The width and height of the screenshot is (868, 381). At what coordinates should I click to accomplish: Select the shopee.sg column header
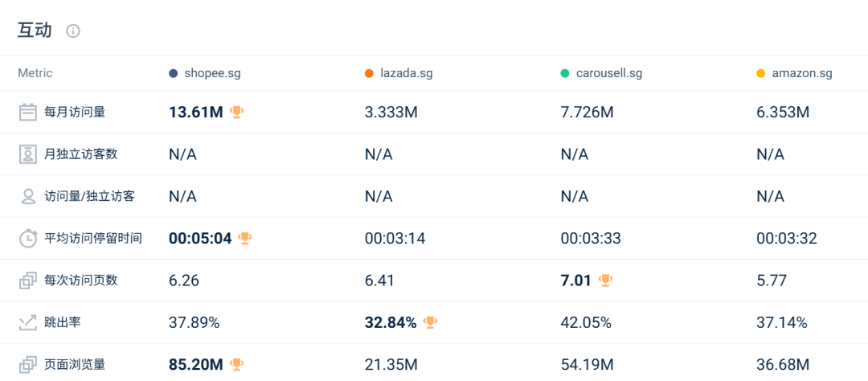coord(212,73)
